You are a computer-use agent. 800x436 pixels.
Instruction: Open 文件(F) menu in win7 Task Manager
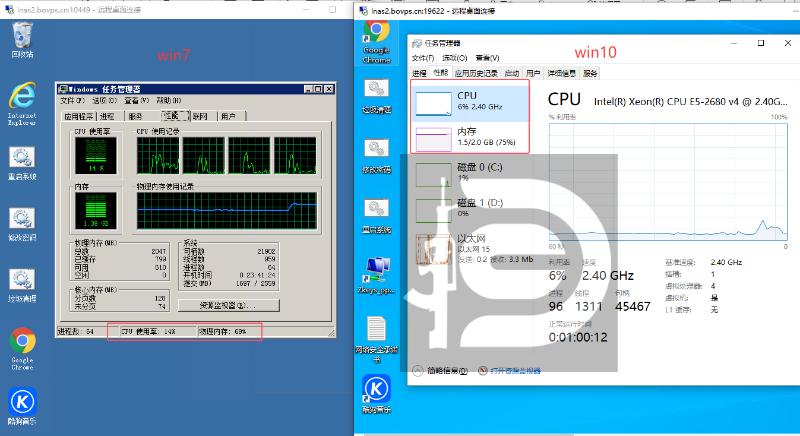pos(72,100)
